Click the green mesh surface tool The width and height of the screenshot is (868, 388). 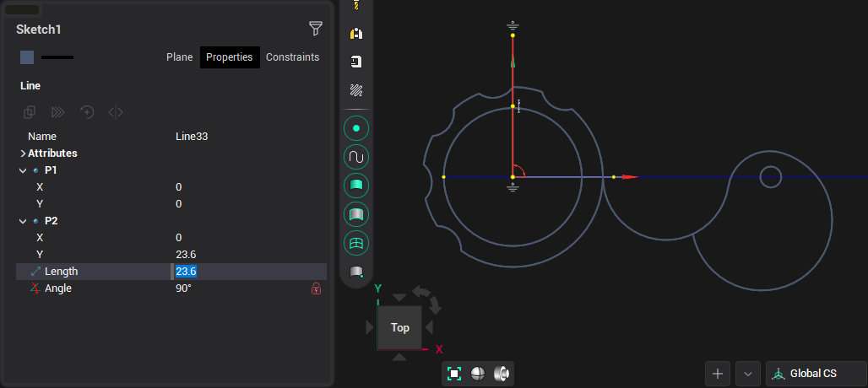pyautogui.click(x=356, y=243)
